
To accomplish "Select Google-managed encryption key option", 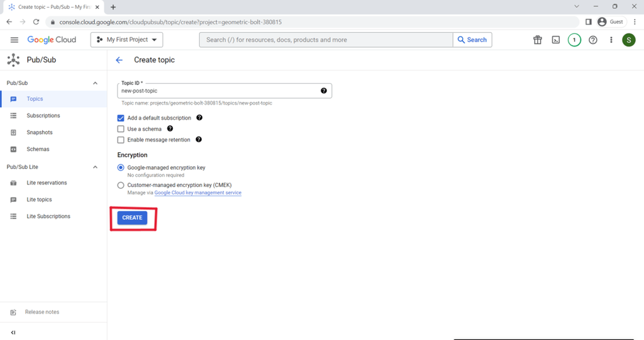I will pyautogui.click(x=121, y=167).
